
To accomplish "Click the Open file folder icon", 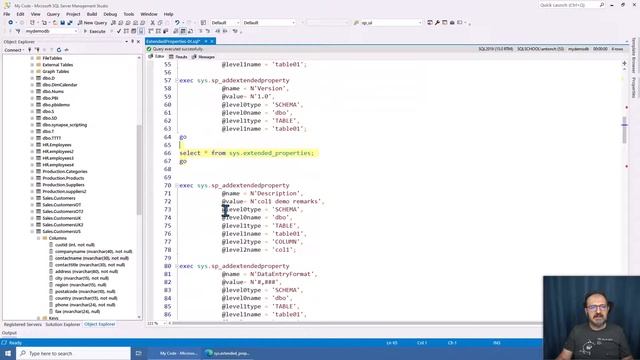I will (x=55, y=23).
